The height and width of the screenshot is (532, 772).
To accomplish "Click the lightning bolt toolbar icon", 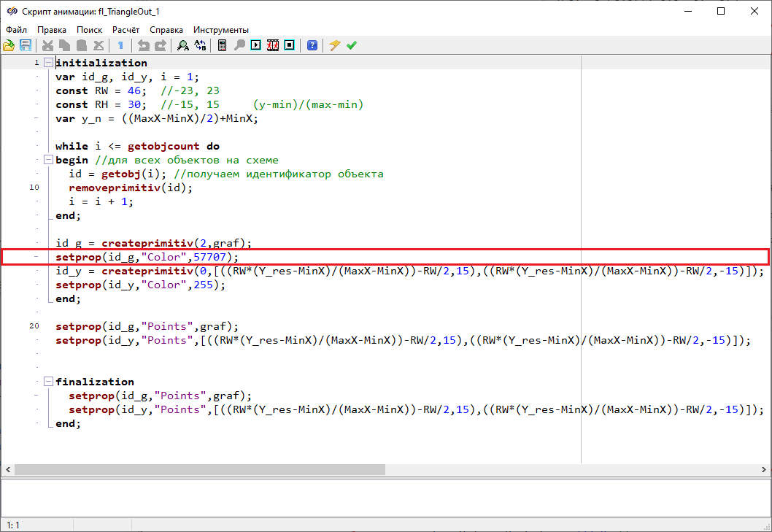I will (x=335, y=45).
